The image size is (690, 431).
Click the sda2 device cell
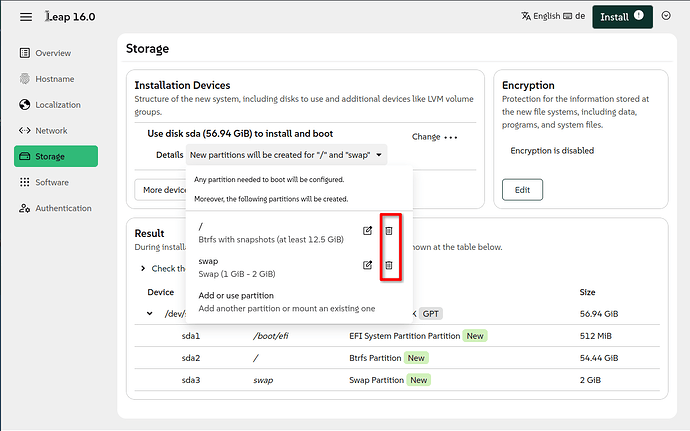191,358
